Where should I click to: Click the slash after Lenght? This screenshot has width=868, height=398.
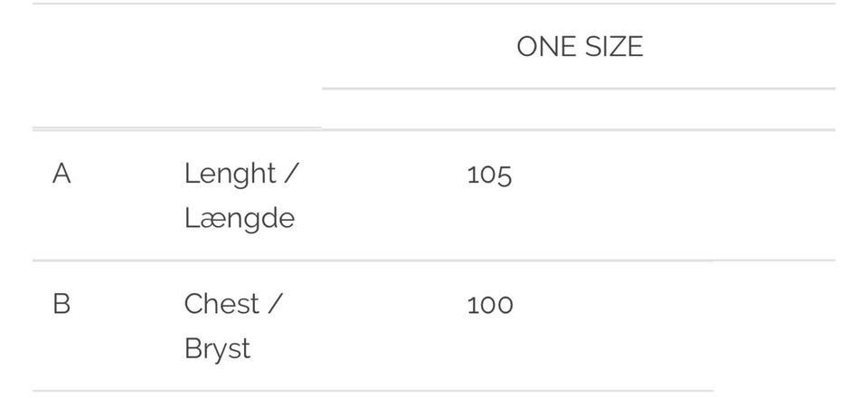coord(289,174)
